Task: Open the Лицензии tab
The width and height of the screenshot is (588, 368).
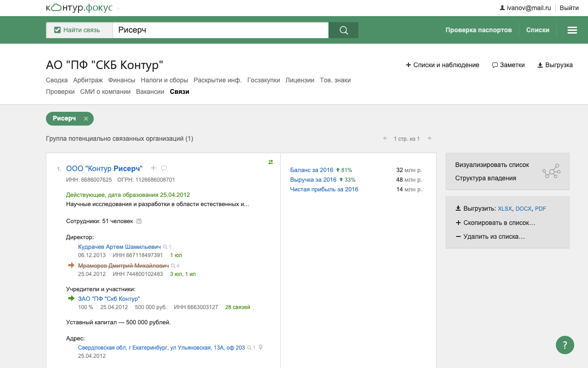Action: [300, 80]
